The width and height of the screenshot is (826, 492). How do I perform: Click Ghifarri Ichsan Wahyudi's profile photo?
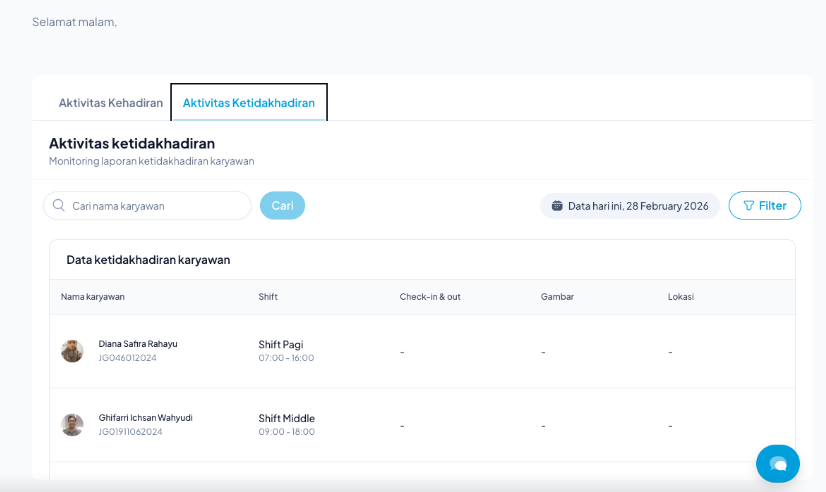72,425
